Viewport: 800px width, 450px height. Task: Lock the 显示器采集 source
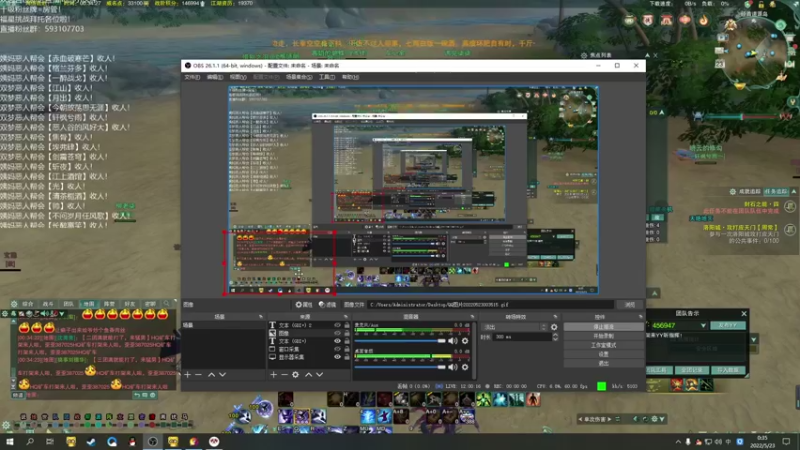coord(347,357)
